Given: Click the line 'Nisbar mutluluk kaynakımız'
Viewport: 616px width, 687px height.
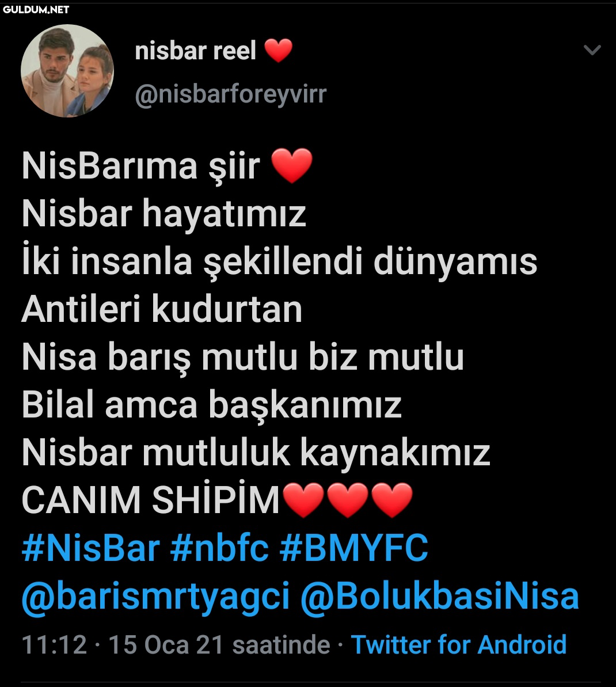Looking at the screenshot, I should click(x=256, y=453).
